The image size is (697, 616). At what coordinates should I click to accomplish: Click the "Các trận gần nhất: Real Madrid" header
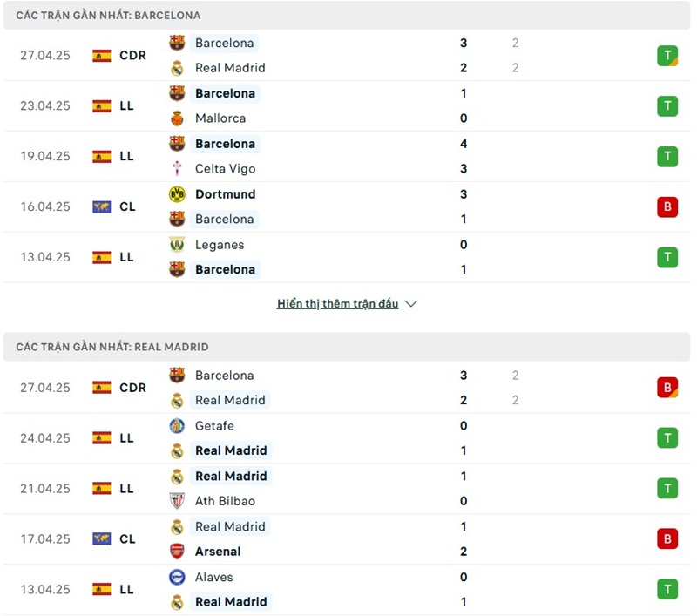(x=112, y=347)
